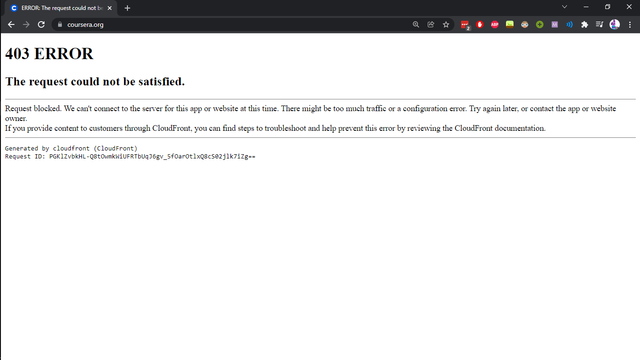
Task: Open the media control playlist icon
Action: [599, 24]
